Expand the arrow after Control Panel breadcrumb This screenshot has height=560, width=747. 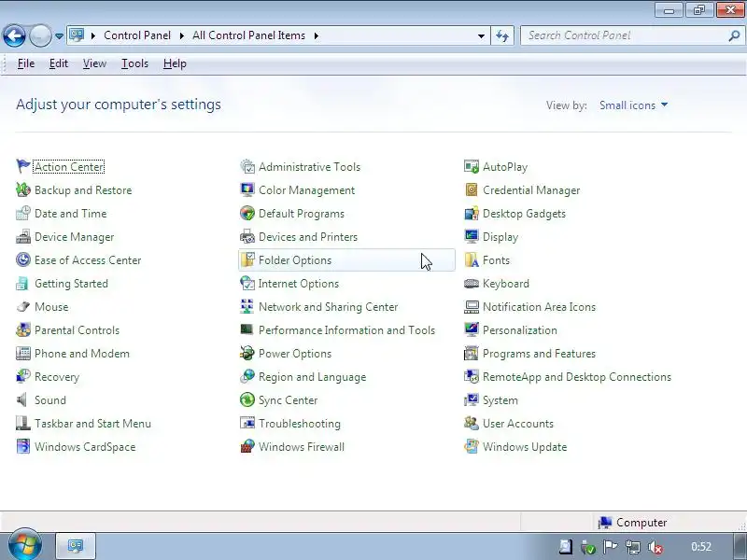click(181, 35)
